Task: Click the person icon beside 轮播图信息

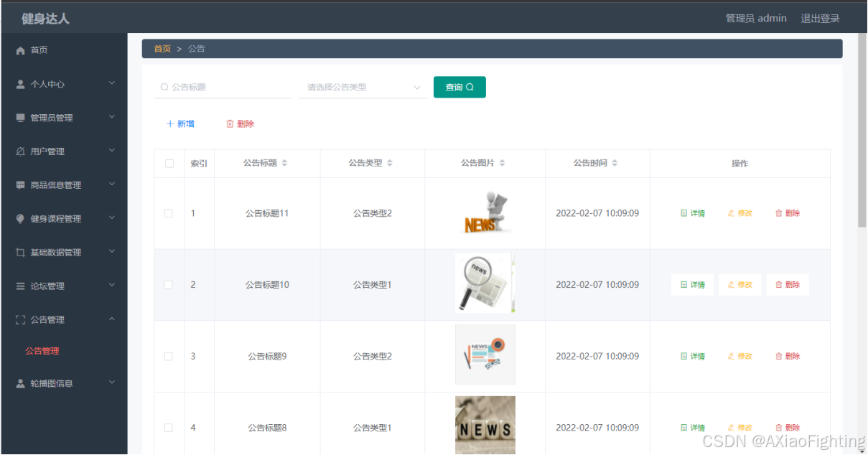Action: tap(20, 383)
